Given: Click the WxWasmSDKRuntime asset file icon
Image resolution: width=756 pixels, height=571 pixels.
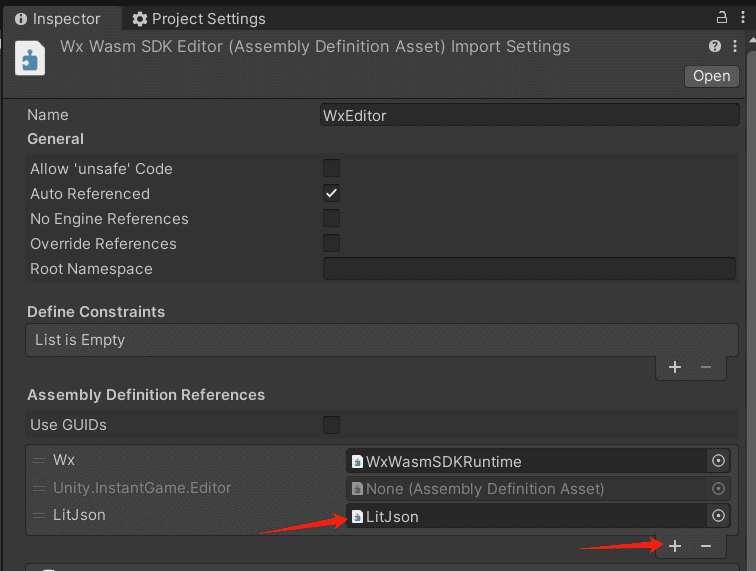Looking at the screenshot, I should coord(357,462).
